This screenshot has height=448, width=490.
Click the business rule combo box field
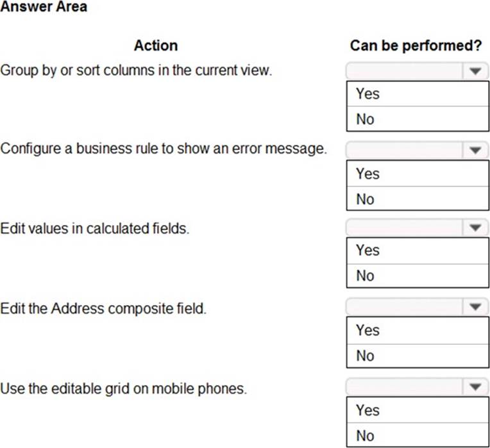coord(404,151)
